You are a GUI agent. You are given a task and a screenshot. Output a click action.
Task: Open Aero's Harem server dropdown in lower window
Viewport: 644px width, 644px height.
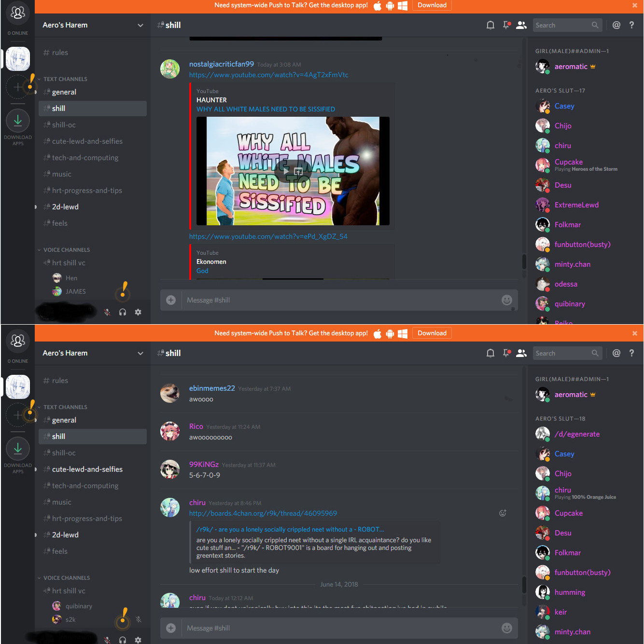pyautogui.click(x=140, y=353)
